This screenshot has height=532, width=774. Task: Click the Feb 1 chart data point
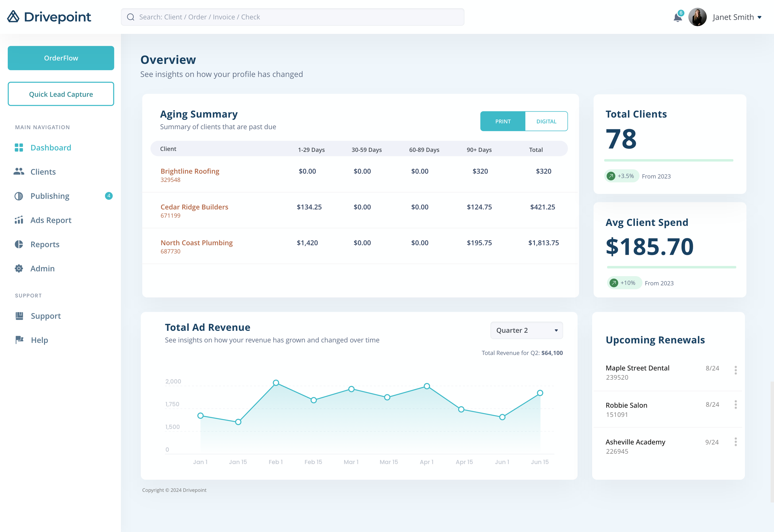coord(276,383)
